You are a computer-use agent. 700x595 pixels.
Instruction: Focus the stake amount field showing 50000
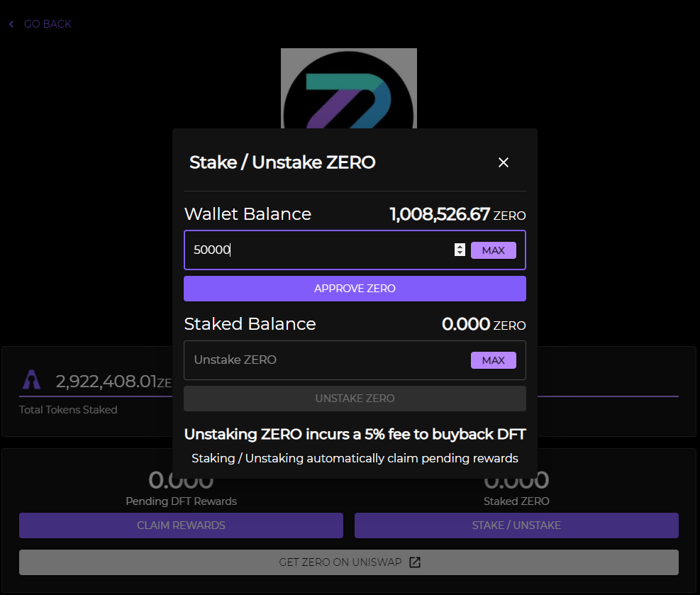click(x=319, y=250)
